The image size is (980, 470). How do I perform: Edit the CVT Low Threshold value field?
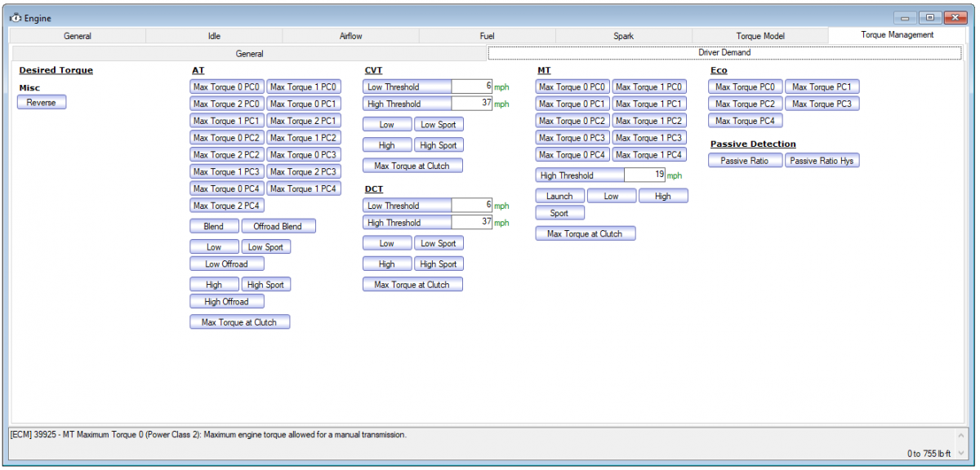[472, 86]
